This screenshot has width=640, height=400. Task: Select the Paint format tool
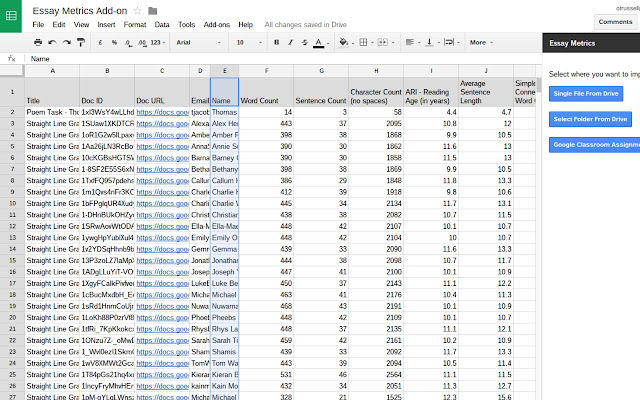coord(81,42)
